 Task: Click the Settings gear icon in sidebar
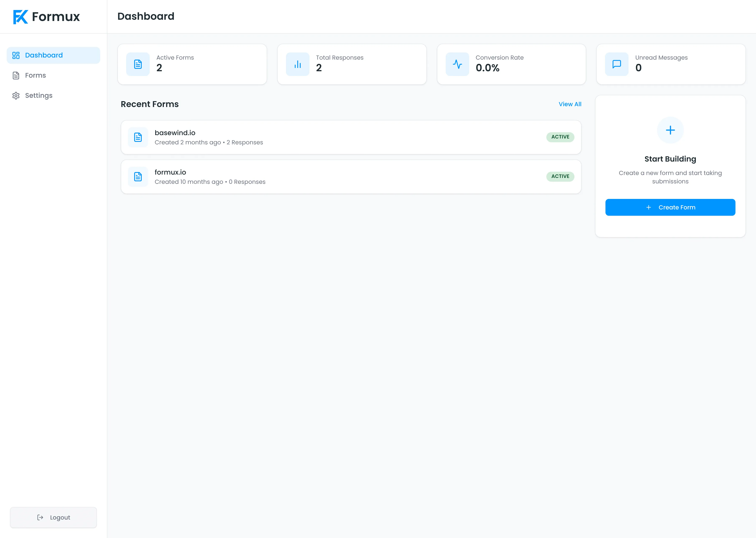[x=16, y=96]
